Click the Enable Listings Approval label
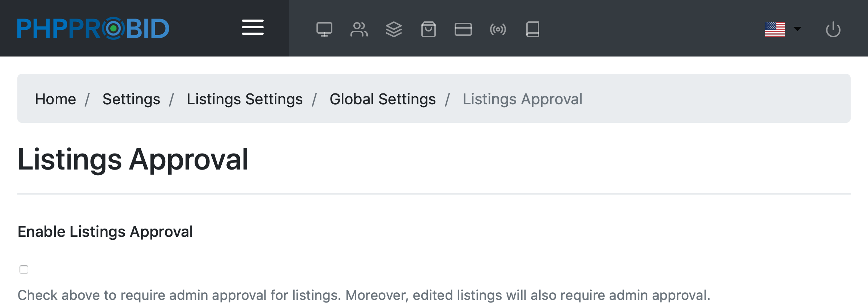 point(105,231)
